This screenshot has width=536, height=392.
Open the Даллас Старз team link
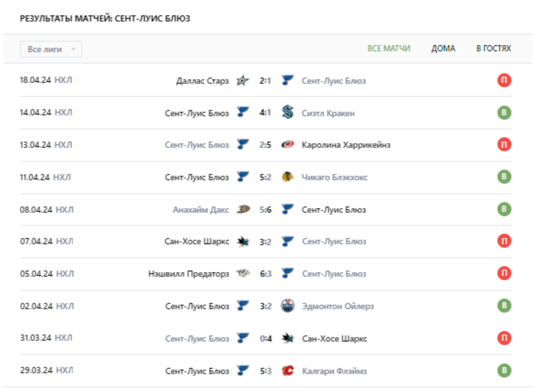tap(202, 81)
